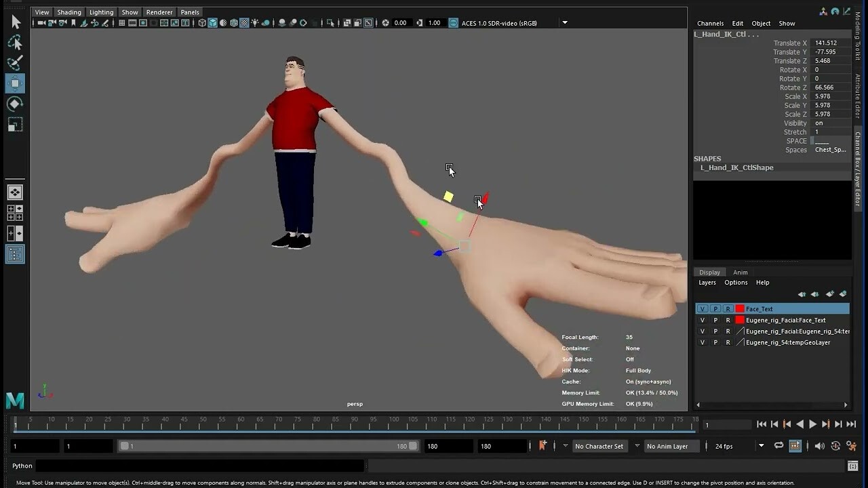Select the Scale tool in the toolbox
868x488 pixels.
click(15, 124)
